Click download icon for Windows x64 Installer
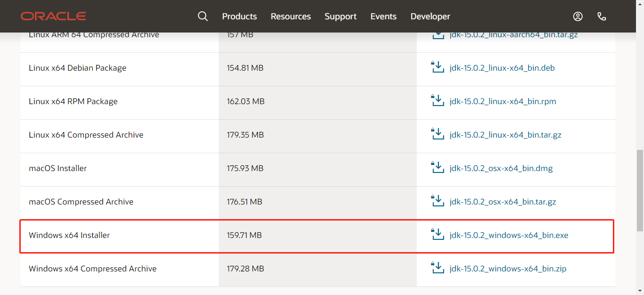Viewport: 644px width, 295px height. click(x=438, y=234)
